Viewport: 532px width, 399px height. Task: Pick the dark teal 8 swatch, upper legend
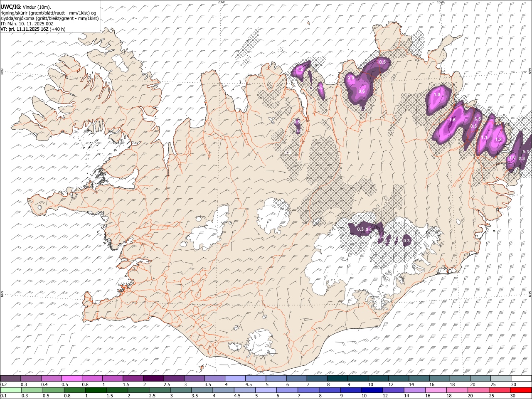(x=337, y=379)
